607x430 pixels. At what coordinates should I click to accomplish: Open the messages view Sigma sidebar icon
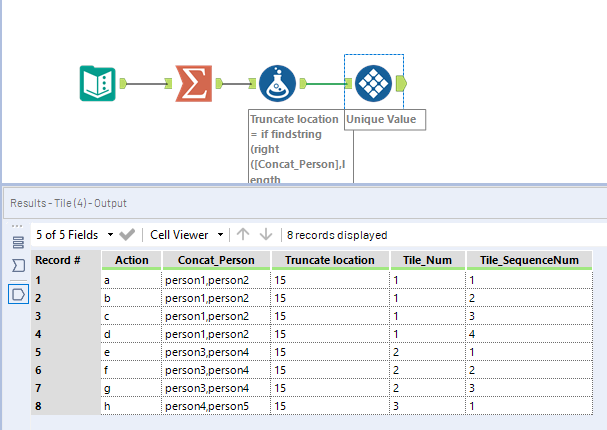click(x=18, y=266)
